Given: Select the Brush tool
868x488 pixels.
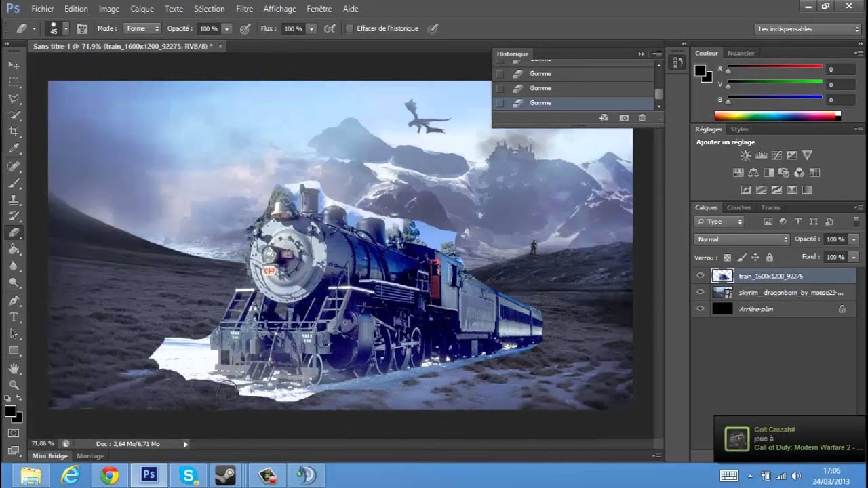Looking at the screenshot, I should [x=14, y=183].
